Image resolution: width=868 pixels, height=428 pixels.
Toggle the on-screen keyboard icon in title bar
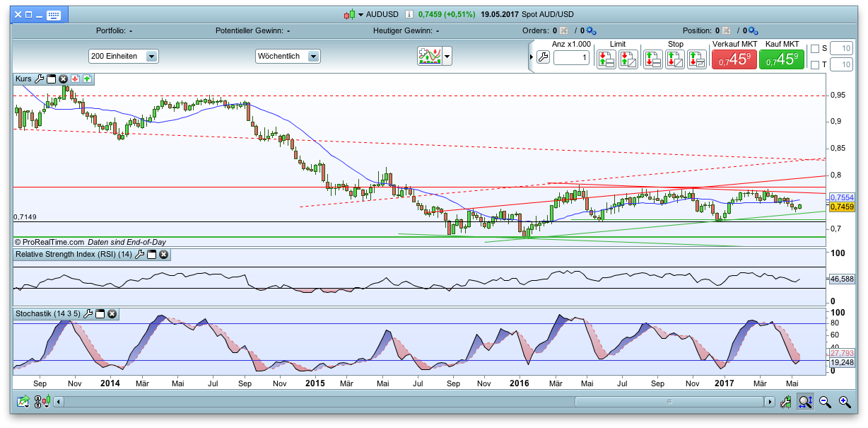(54, 14)
